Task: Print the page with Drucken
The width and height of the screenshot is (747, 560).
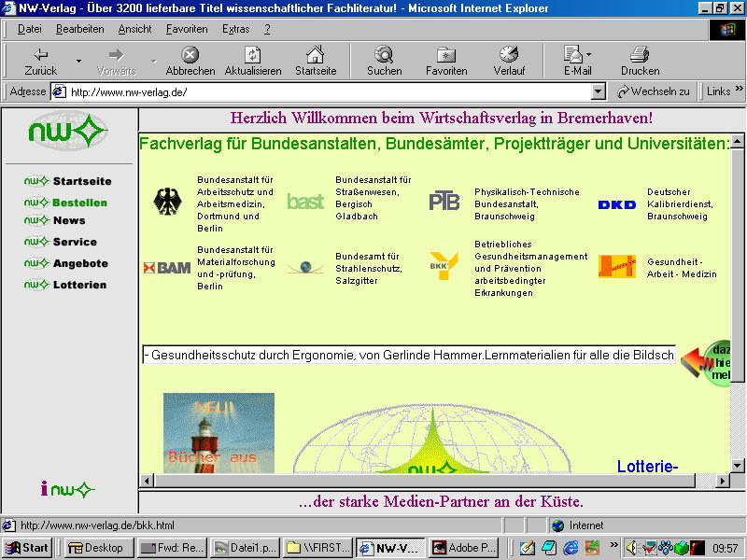Action: (x=640, y=61)
